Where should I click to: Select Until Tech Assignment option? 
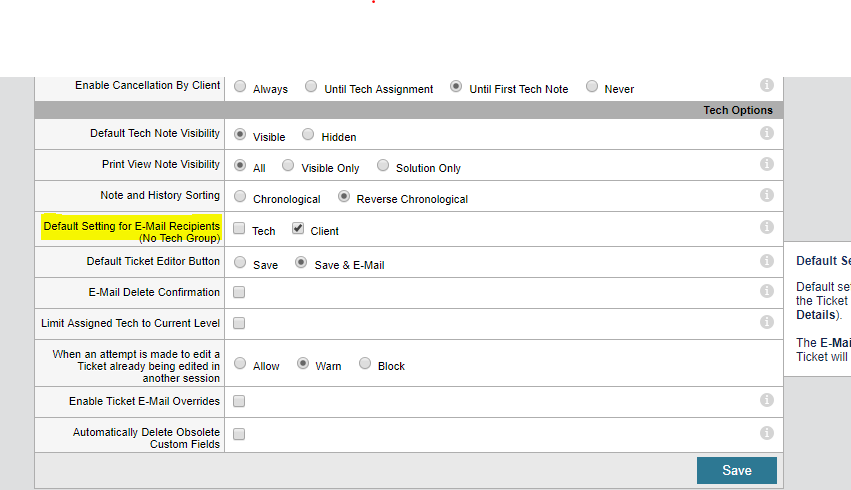coord(311,86)
